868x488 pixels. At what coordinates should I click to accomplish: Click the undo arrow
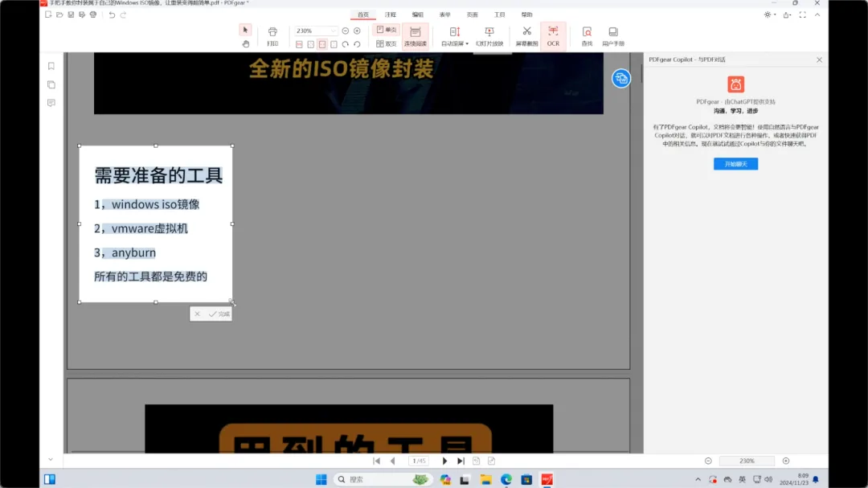112,15
